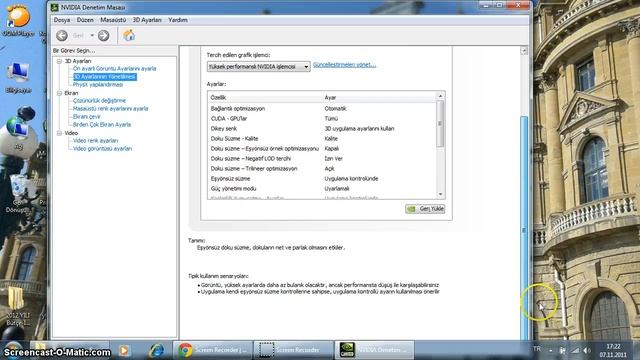Select Eşyönsüz örnek optimizasyonu row

322,149
